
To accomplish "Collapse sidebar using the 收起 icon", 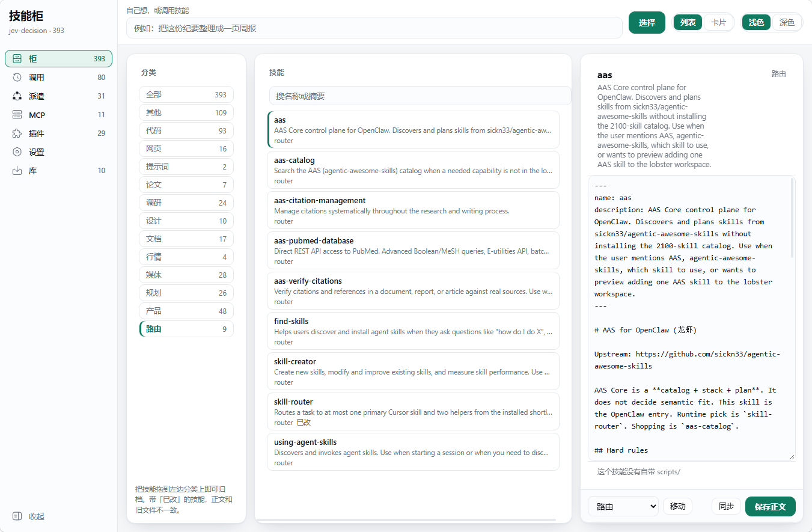I will coord(17,516).
